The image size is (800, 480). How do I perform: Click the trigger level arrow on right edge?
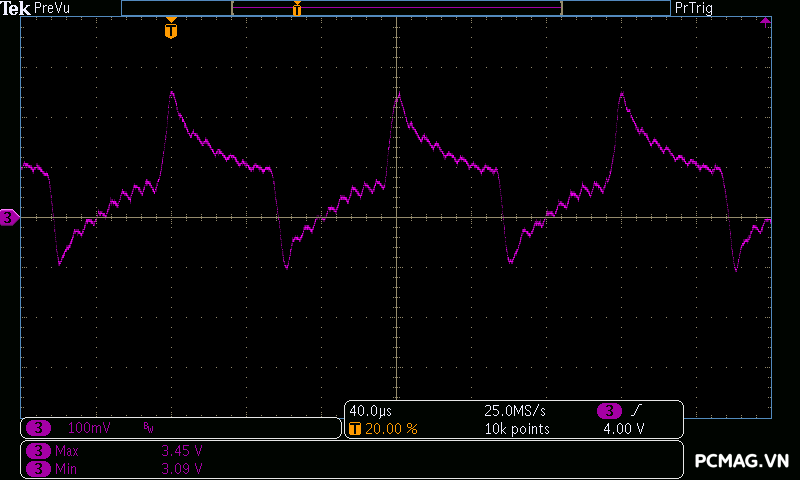point(765,21)
